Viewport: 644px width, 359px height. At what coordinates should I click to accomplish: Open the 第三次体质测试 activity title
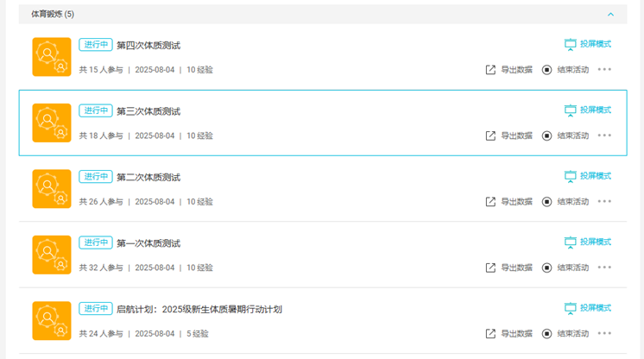pyautogui.click(x=148, y=111)
